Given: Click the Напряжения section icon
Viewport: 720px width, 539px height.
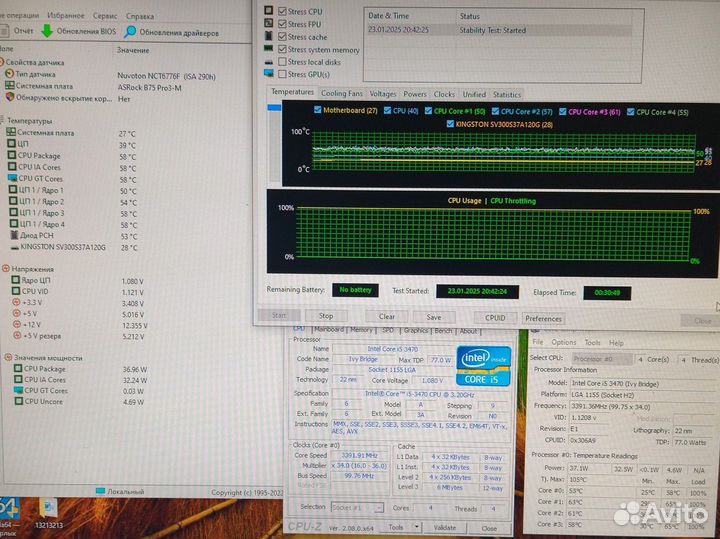Looking at the screenshot, I should click(6, 269).
